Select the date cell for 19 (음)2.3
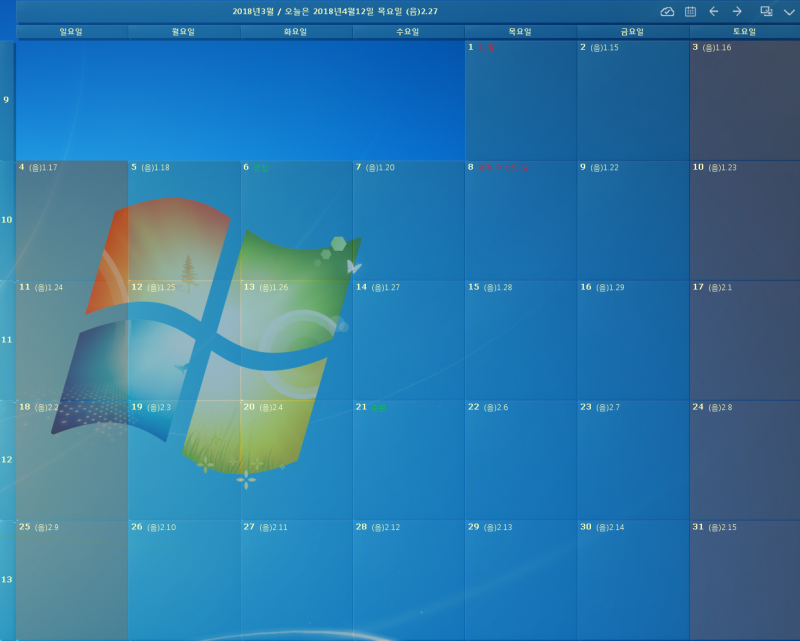Image resolution: width=800 pixels, height=641 pixels. pyautogui.click(x=184, y=460)
